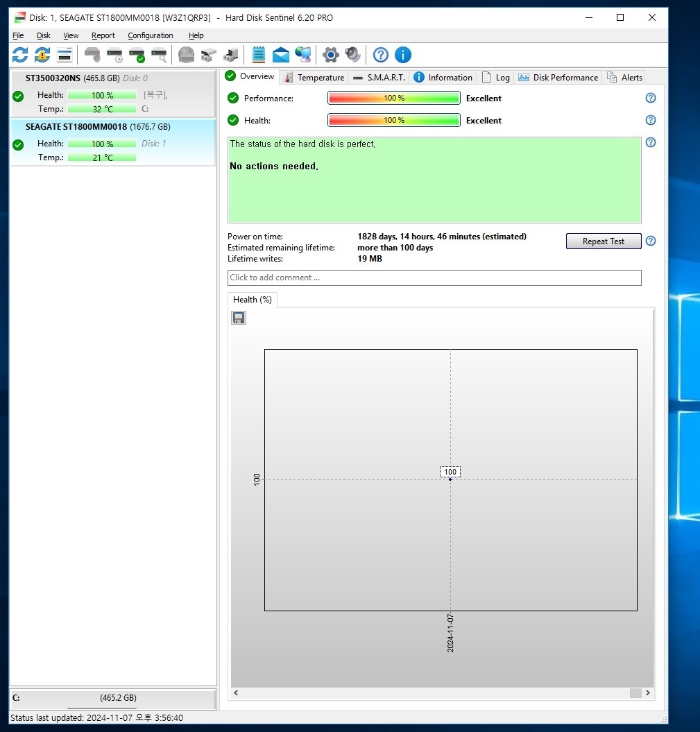Screen dimensions: 700x732
Task: Open the notepad report icon
Action: point(259,55)
